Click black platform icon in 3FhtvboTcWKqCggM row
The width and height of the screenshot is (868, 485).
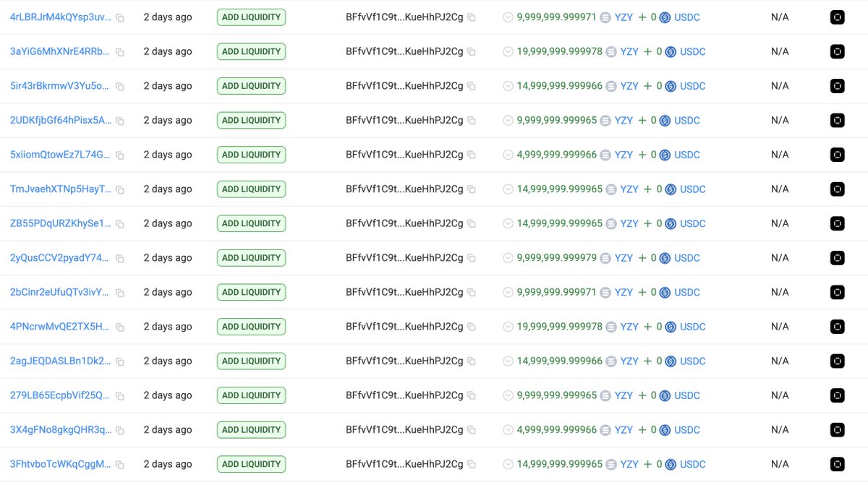tap(838, 464)
